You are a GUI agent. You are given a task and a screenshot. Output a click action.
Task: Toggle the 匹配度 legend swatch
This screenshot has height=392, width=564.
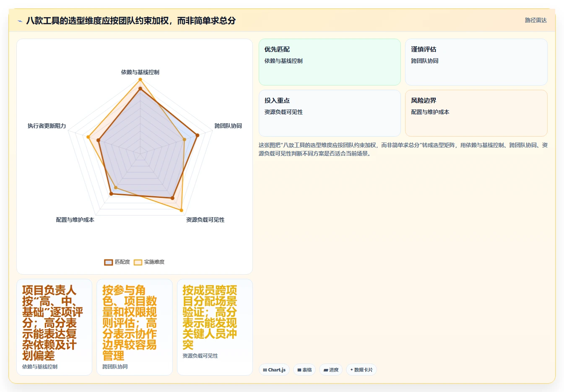109,262
